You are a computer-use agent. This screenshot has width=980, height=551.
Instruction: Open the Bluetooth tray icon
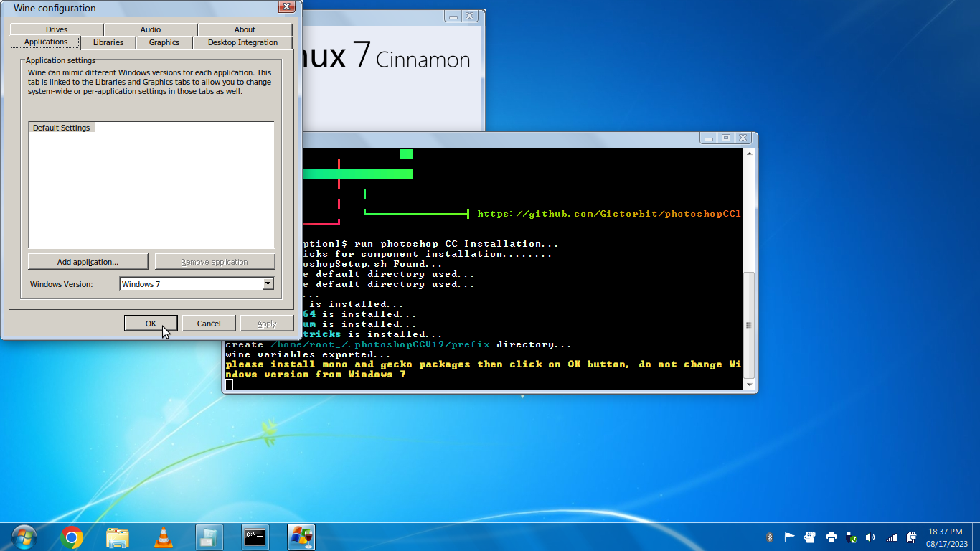pyautogui.click(x=769, y=537)
